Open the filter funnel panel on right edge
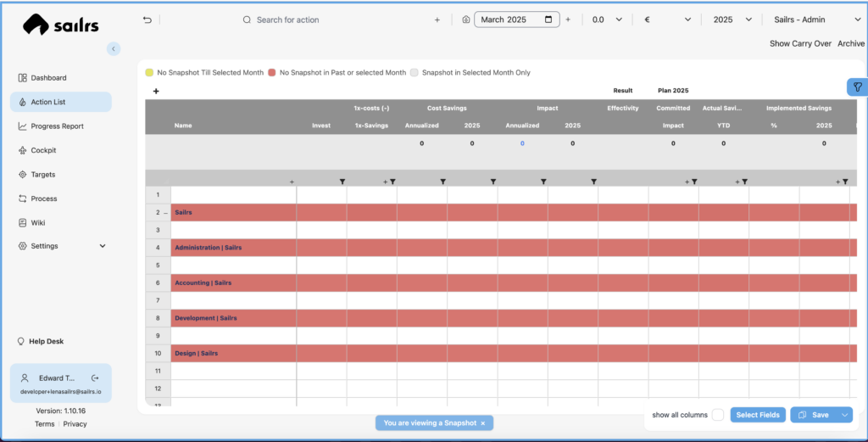Viewport: 868px width, 442px height. [x=857, y=87]
